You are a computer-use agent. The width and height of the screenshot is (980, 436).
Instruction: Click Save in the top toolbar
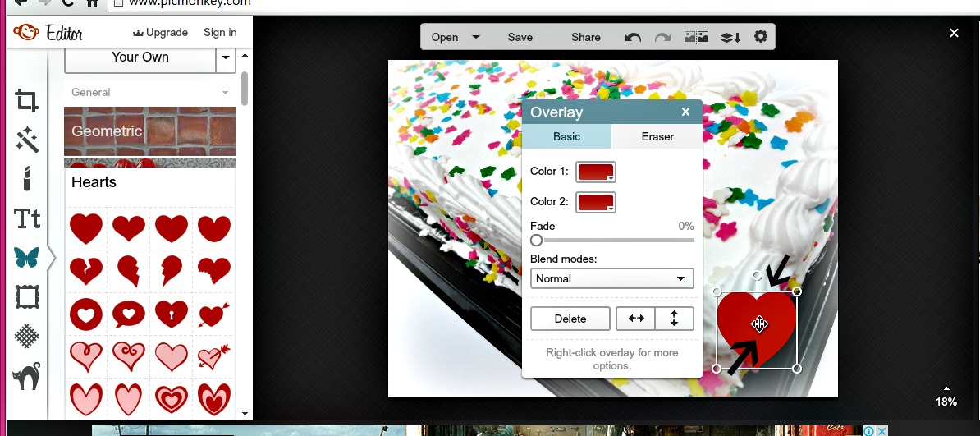pyautogui.click(x=520, y=37)
